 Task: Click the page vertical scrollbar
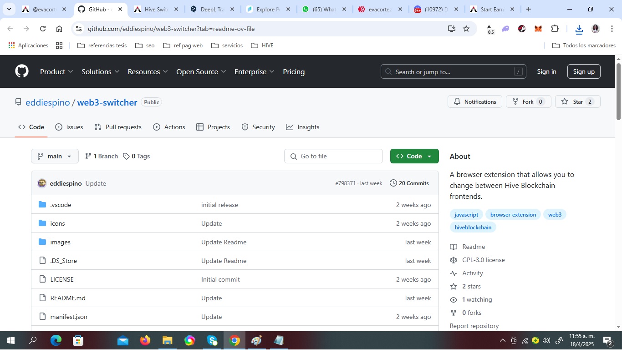tap(618, 91)
